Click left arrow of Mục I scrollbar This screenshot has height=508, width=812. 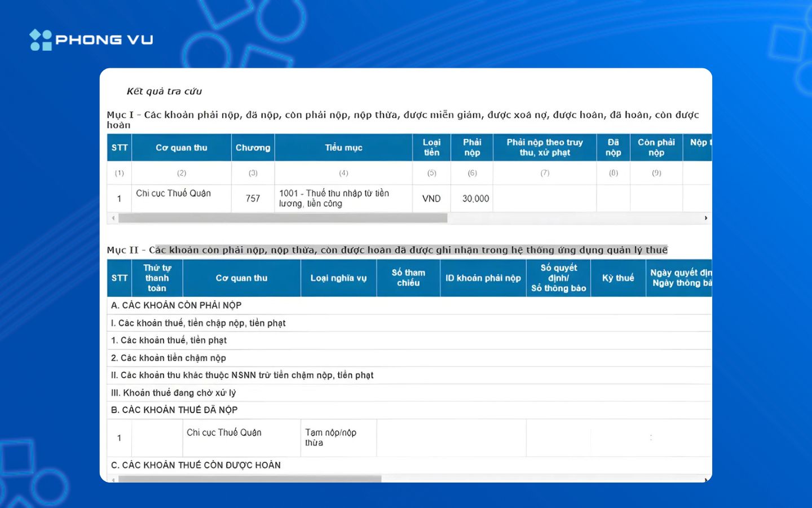click(113, 218)
